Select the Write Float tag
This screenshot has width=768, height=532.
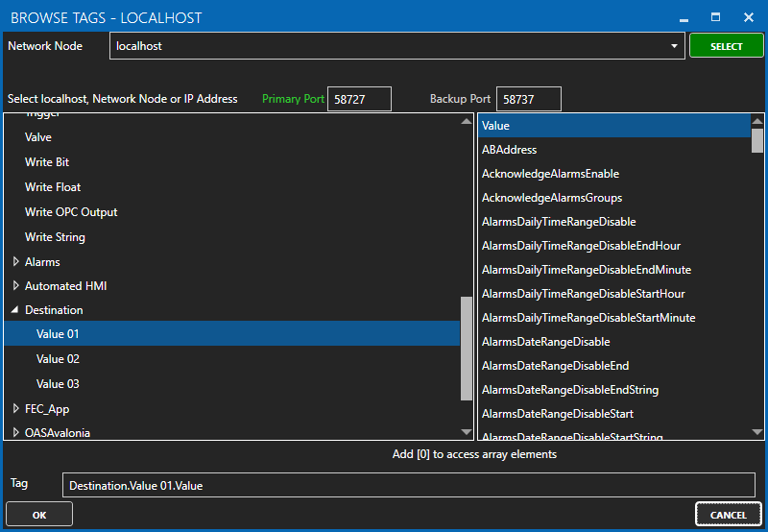pos(53,187)
